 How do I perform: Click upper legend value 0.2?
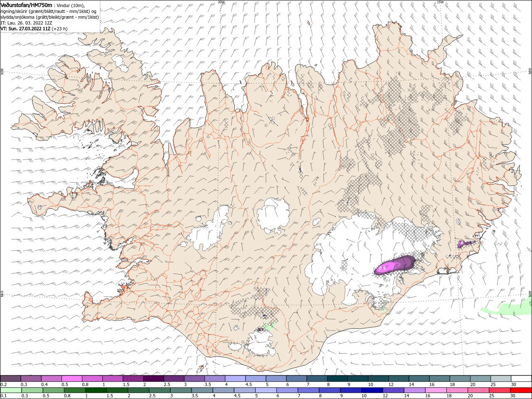tap(3, 384)
